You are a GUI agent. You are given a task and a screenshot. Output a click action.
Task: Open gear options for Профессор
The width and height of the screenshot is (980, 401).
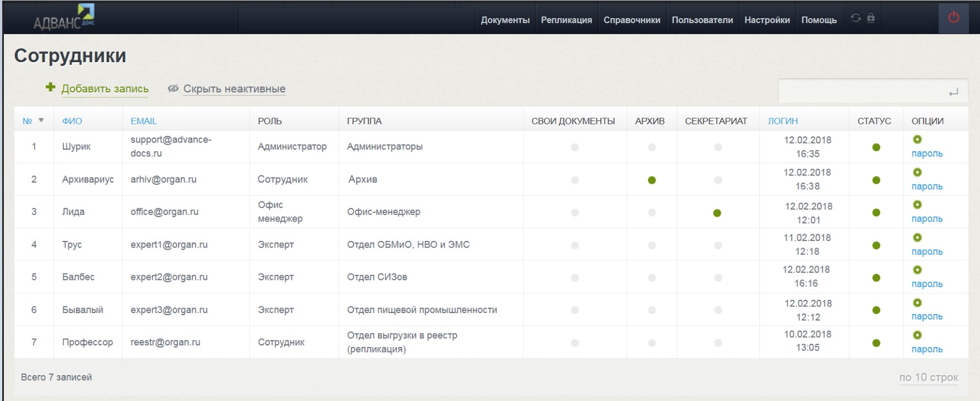click(917, 335)
